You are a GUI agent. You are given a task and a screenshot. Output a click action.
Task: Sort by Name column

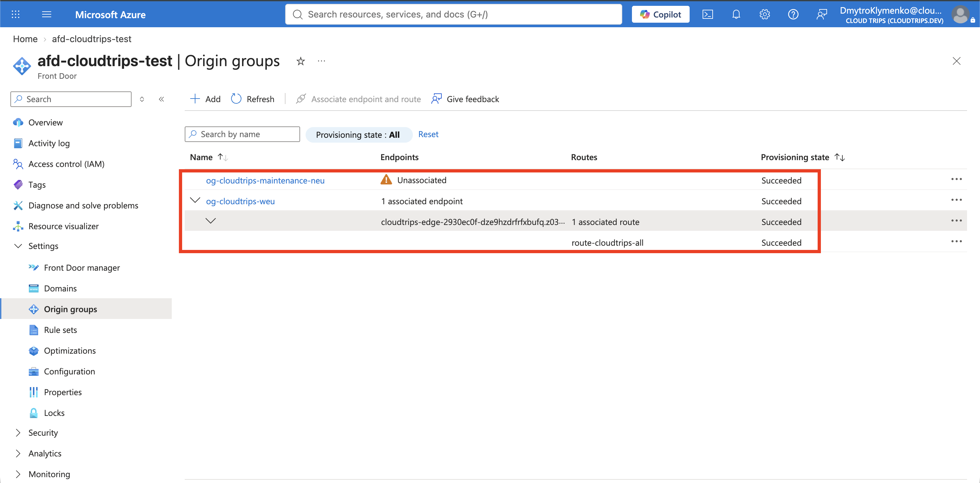pos(208,157)
